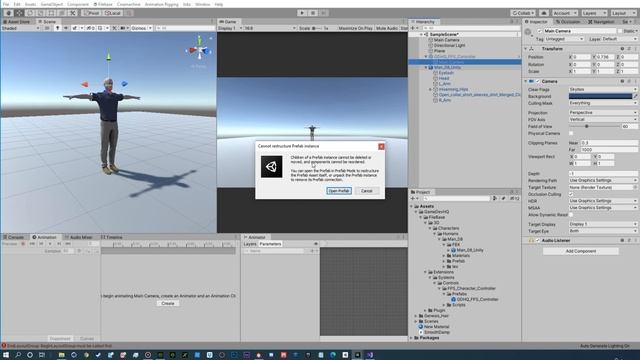Viewport: 640px width, 360px height.
Task: Pick color with Background eyedropper icon
Action: pos(635,96)
